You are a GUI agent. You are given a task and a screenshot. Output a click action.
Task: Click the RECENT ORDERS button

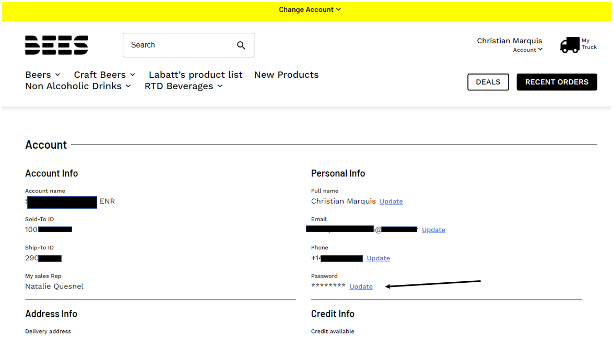pos(557,82)
